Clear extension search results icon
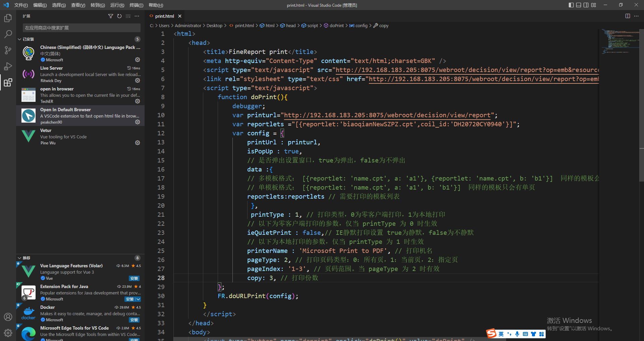644x341 pixels. coord(128,16)
